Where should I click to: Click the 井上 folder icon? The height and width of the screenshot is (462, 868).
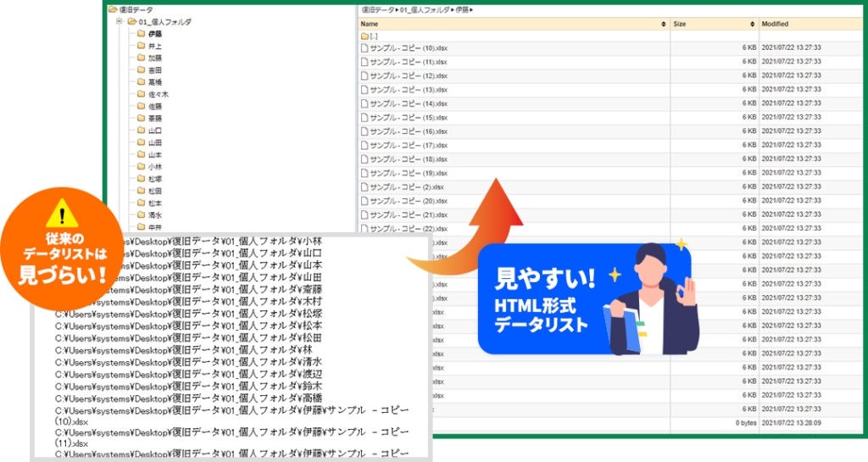coord(142,46)
